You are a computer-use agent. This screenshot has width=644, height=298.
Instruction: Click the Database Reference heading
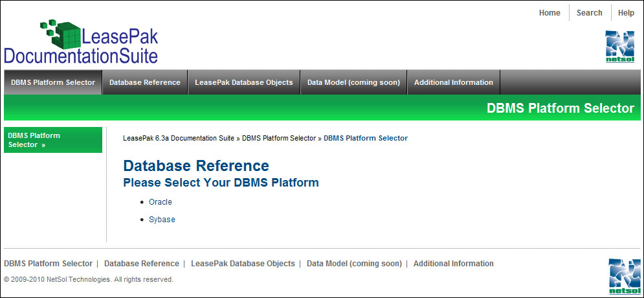click(196, 166)
